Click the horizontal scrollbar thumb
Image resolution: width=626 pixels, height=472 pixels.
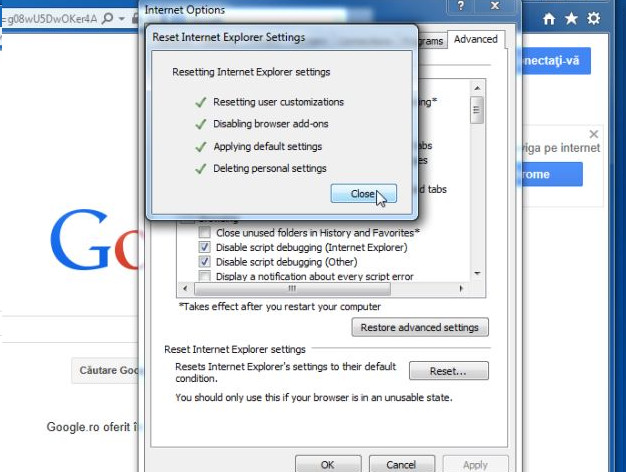point(292,288)
